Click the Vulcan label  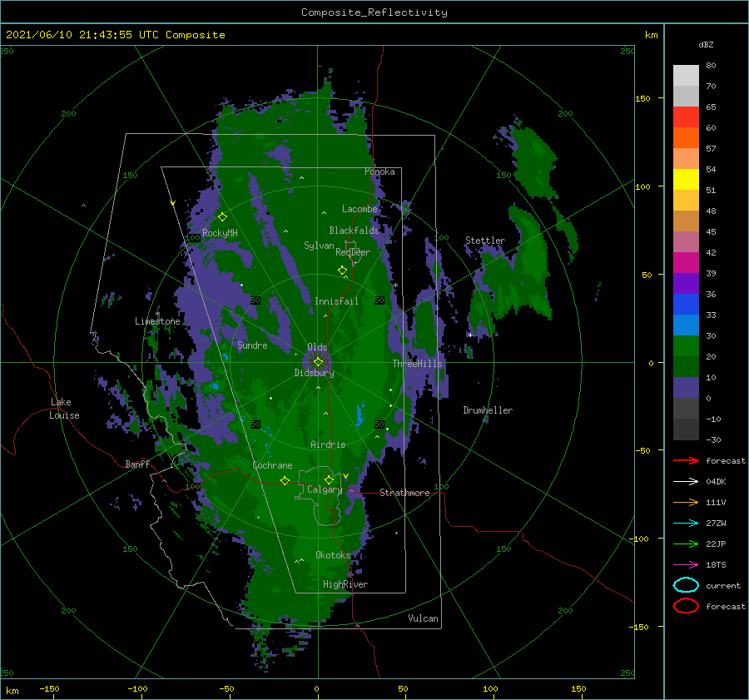pyautogui.click(x=424, y=618)
